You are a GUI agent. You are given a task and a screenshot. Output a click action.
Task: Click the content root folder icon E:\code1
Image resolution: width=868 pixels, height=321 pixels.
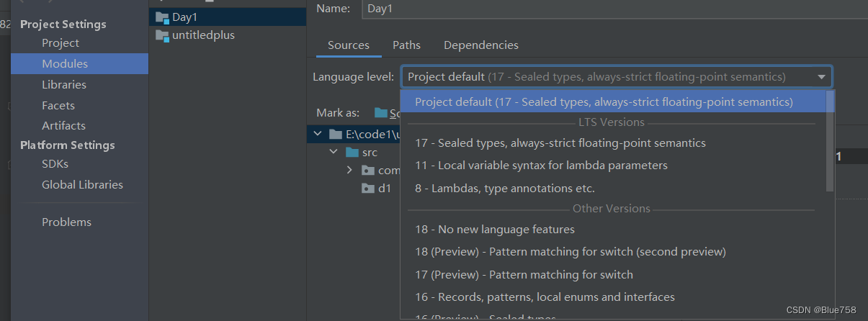(x=335, y=134)
